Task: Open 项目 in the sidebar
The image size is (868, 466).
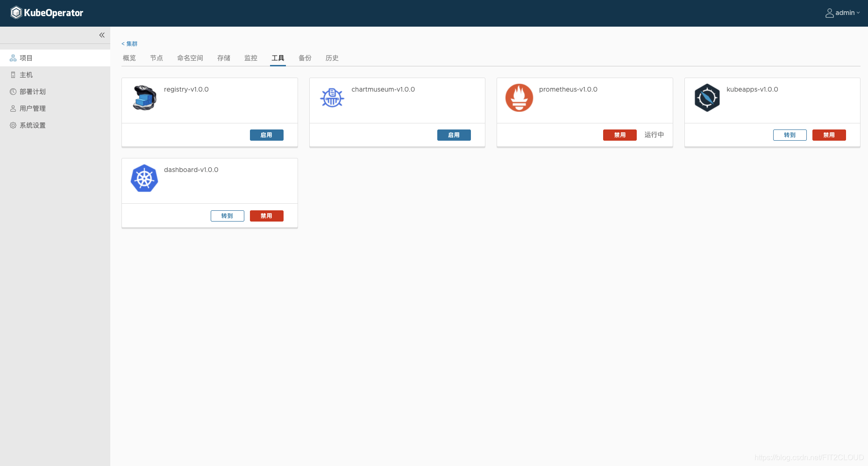Action: (55, 58)
